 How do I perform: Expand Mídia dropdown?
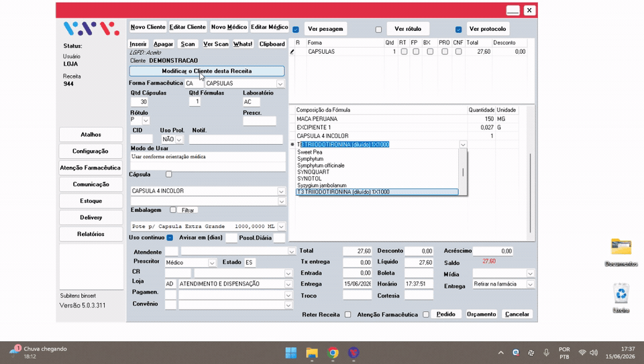click(530, 274)
